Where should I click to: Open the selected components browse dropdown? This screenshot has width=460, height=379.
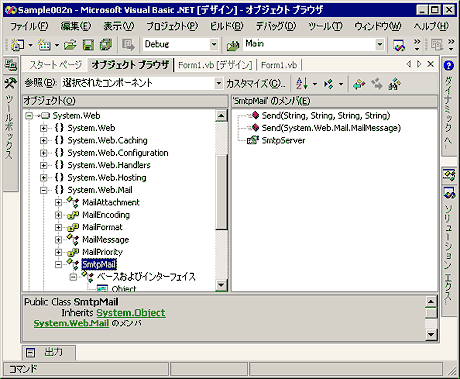tap(219, 83)
